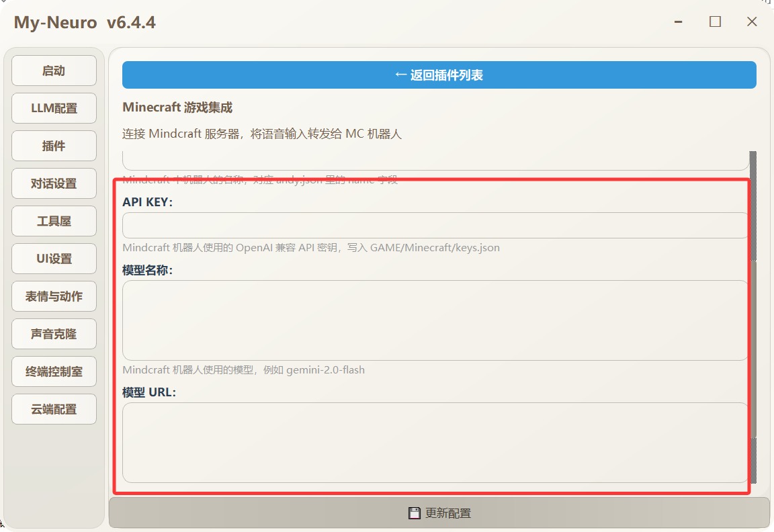Minimize the My-Neuro window
This screenshot has width=774, height=532.
click(679, 22)
